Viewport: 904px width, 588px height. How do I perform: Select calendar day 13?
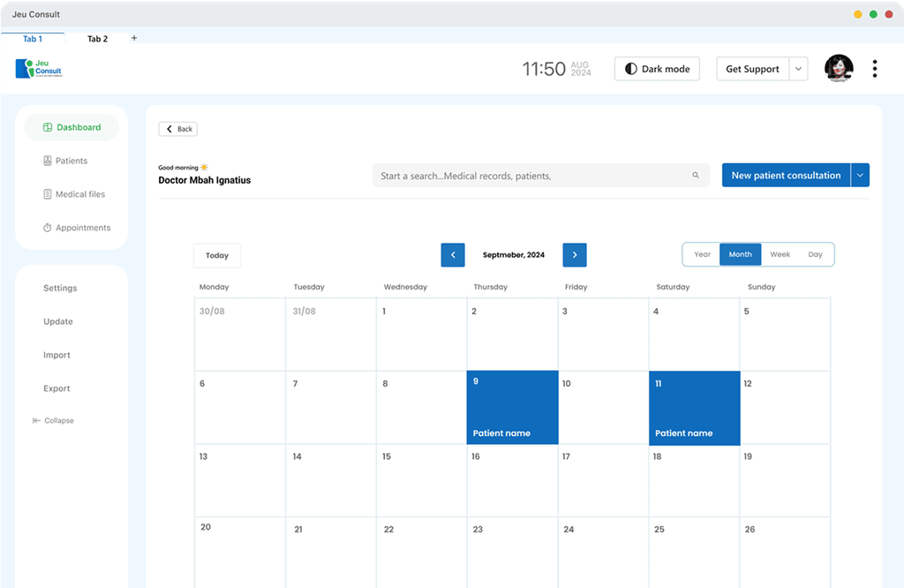point(240,481)
